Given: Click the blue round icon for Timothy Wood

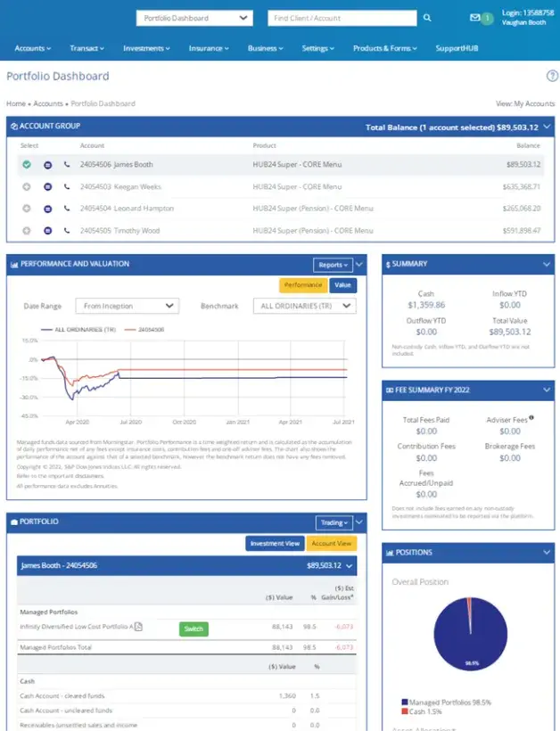Looking at the screenshot, I should (x=47, y=231).
